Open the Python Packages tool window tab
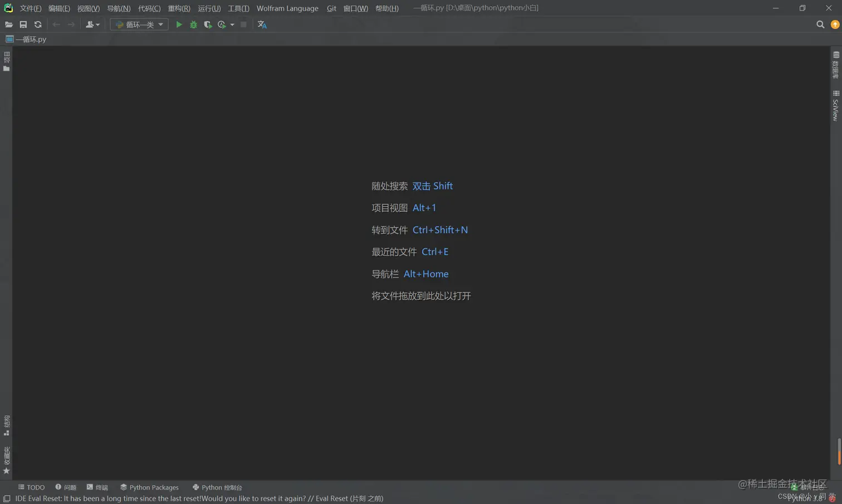Screen dimensions: 842x504 149,487
